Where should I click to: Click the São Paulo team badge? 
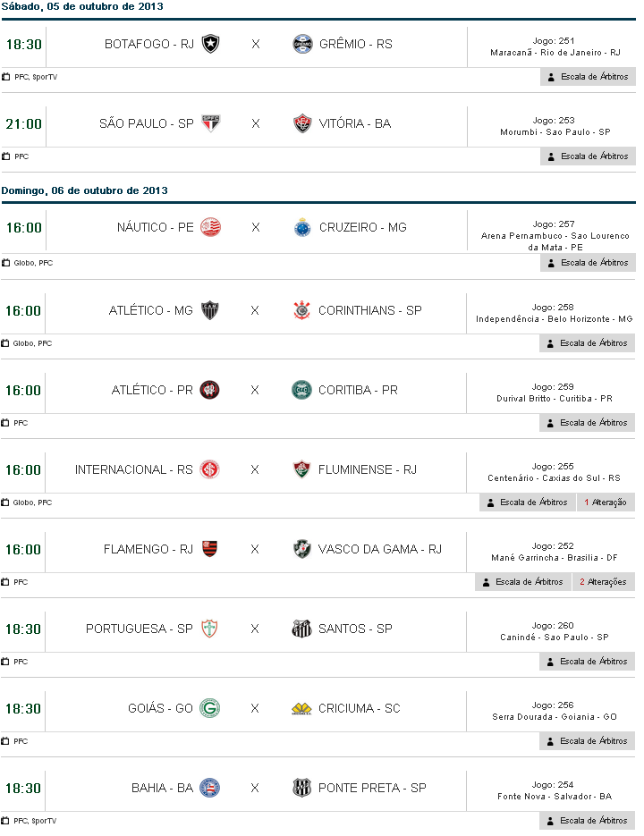(210, 123)
